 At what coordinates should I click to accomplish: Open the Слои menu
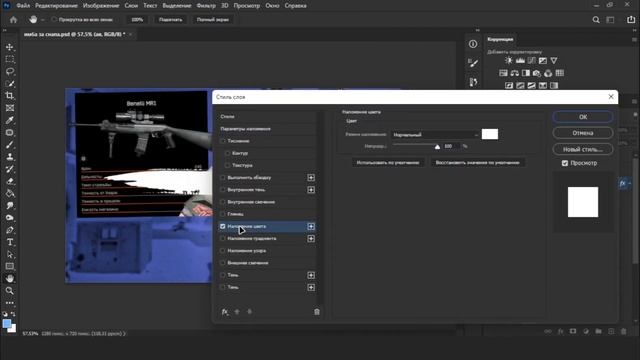coord(131,6)
